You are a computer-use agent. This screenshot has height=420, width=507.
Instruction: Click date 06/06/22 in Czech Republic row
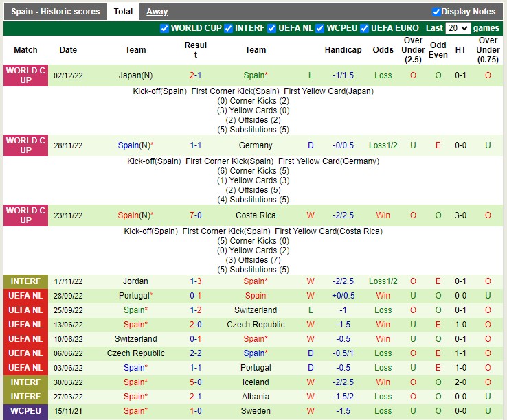[x=68, y=353]
